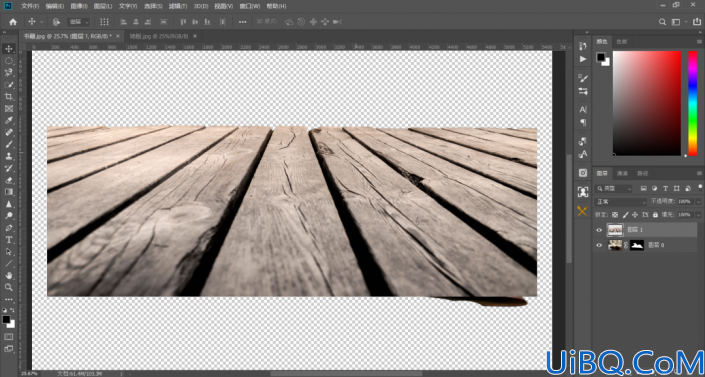Open Layers panel flyout menu
The image size is (705, 377).
click(699, 173)
